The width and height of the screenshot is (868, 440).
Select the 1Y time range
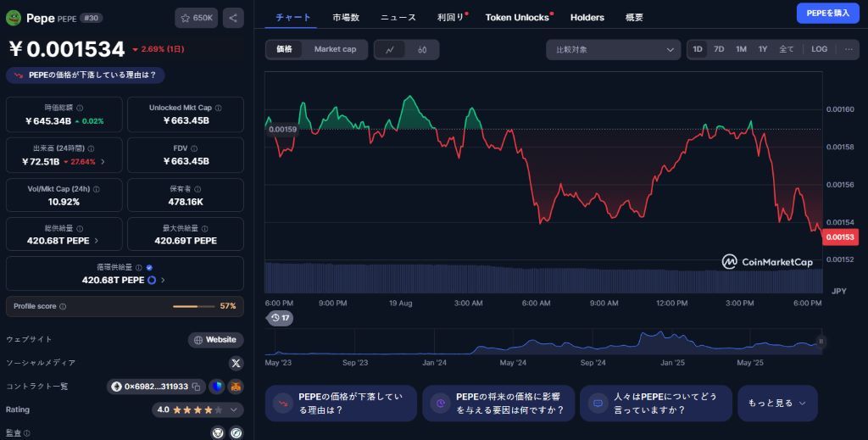pyautogui.click(x=763, y=49)
